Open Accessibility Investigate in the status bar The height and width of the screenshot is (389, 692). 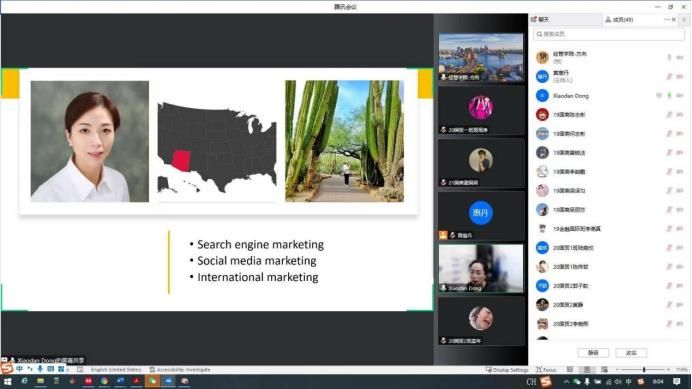coord(180,370)
